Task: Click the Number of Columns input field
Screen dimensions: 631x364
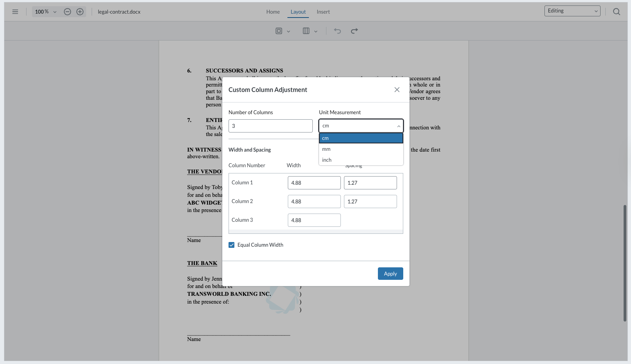Action: pyautogui.click(x=271, y=126)
